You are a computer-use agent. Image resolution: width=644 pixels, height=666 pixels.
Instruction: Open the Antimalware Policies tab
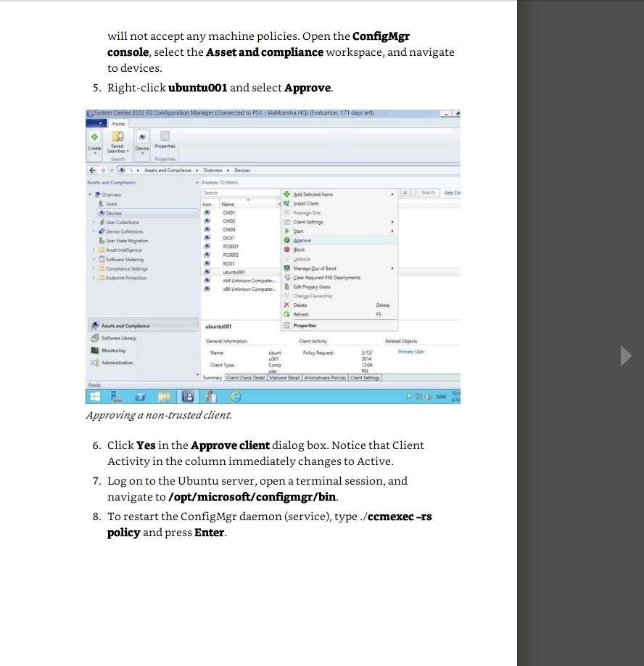(x=325, y=377)
